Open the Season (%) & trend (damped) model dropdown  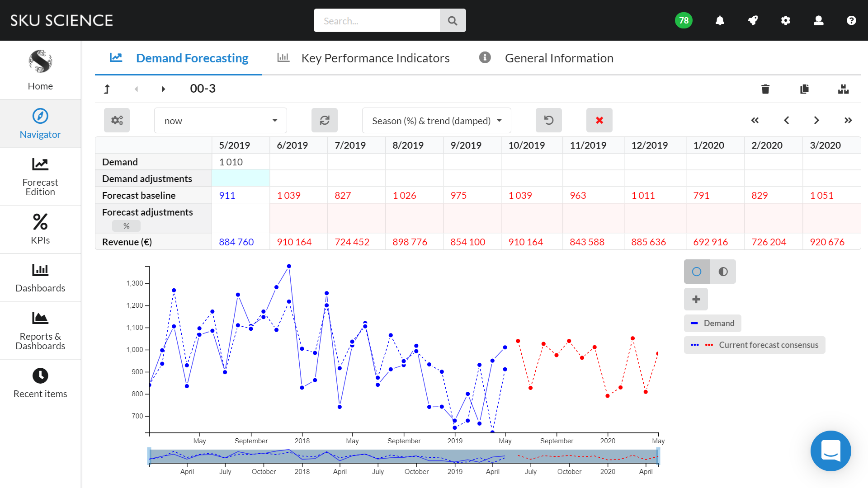[435, 120]
